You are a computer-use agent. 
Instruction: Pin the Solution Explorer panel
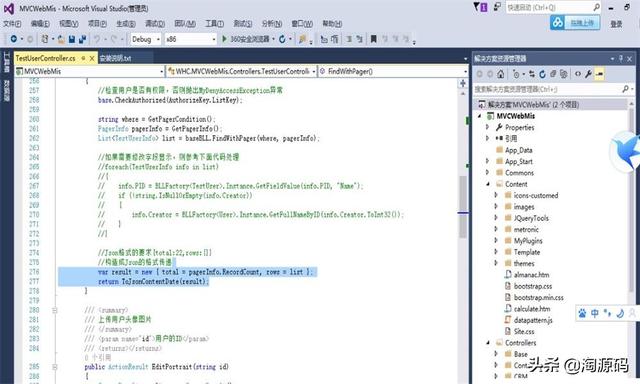coord(621,59)
